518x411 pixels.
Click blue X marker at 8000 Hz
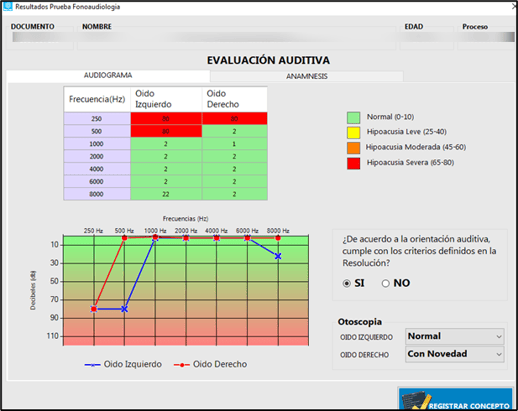pyautogui.click(x=278, y=256)
